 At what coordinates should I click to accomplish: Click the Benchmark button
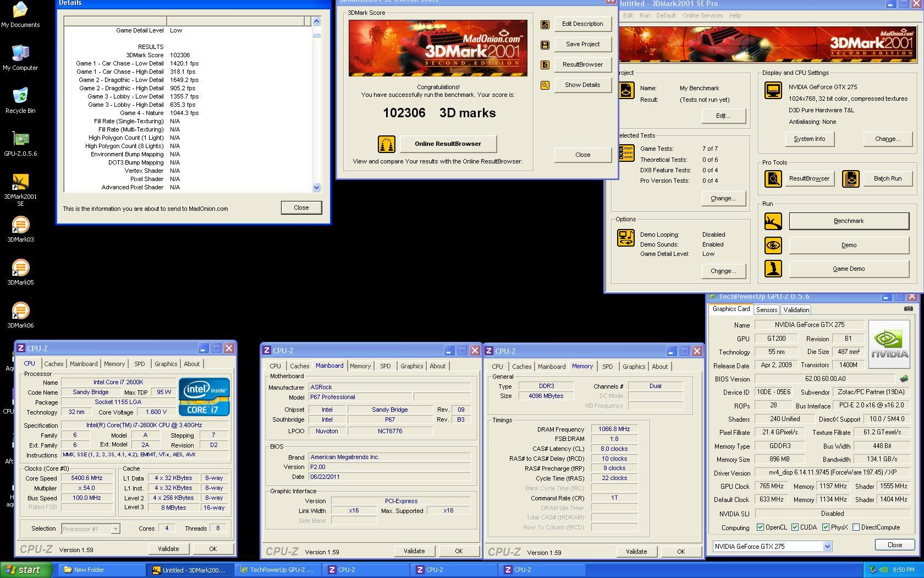[x=849, y=221]
